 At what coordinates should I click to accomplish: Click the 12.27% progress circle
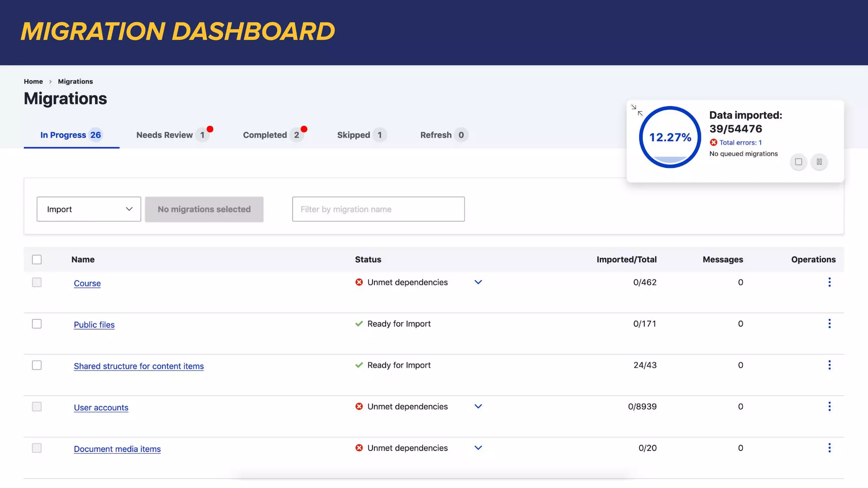670,137
